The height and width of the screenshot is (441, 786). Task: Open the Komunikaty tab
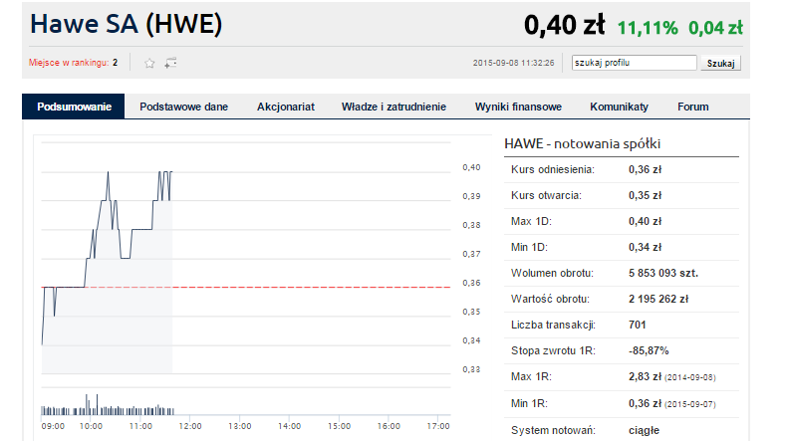tap(619, 107)
